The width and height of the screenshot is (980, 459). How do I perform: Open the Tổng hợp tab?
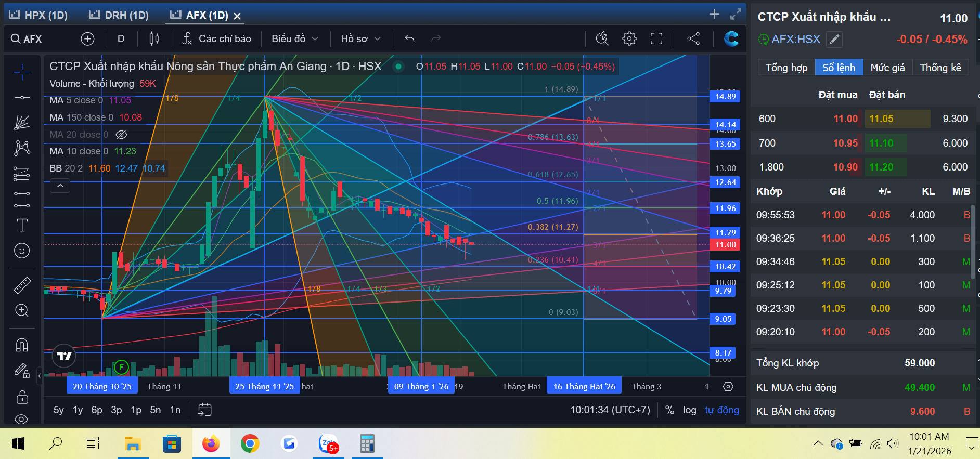pyautogui.click(x=786, y=68)
